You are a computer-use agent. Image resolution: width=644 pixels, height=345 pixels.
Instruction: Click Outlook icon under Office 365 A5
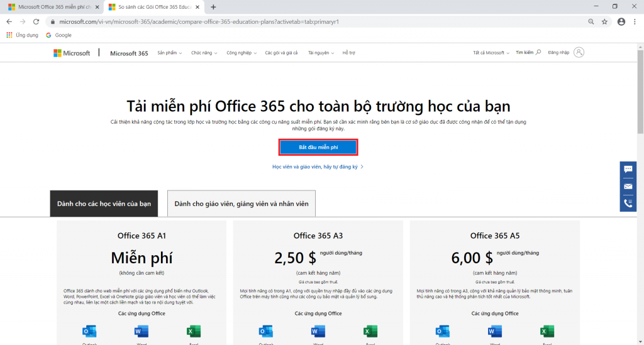442,331
